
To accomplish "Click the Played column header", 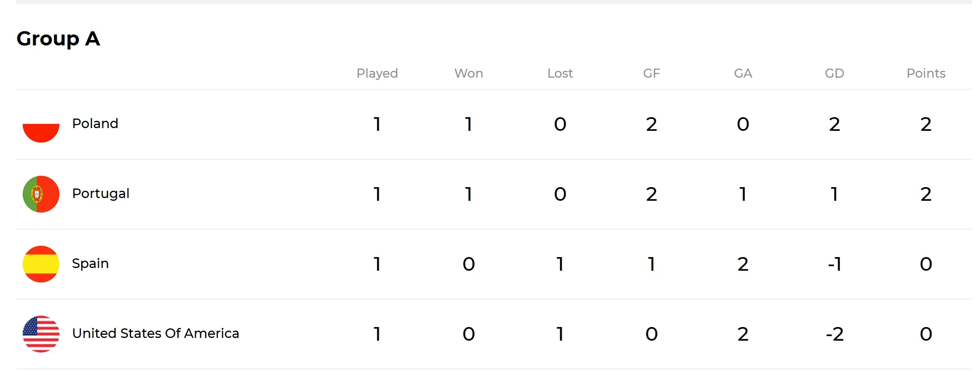I will click(x=377, y=74).
